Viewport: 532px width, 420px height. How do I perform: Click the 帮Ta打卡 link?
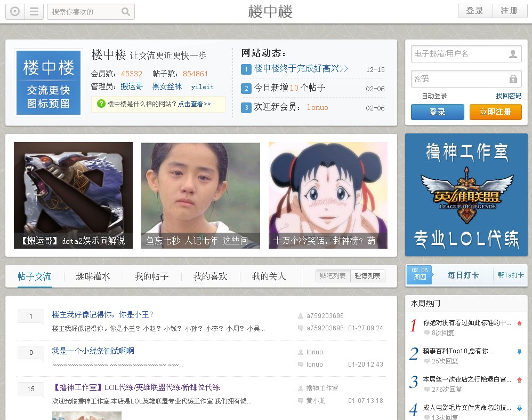(510, 275)
